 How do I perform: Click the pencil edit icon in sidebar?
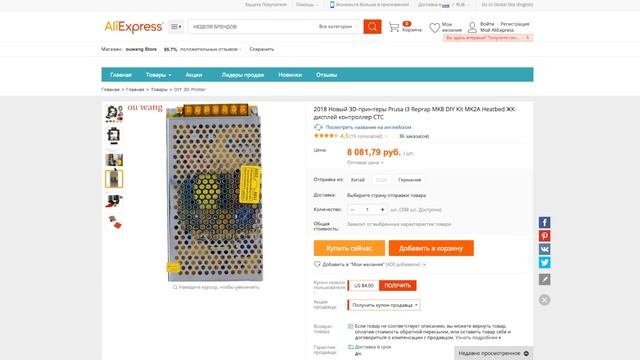(544, 280)
